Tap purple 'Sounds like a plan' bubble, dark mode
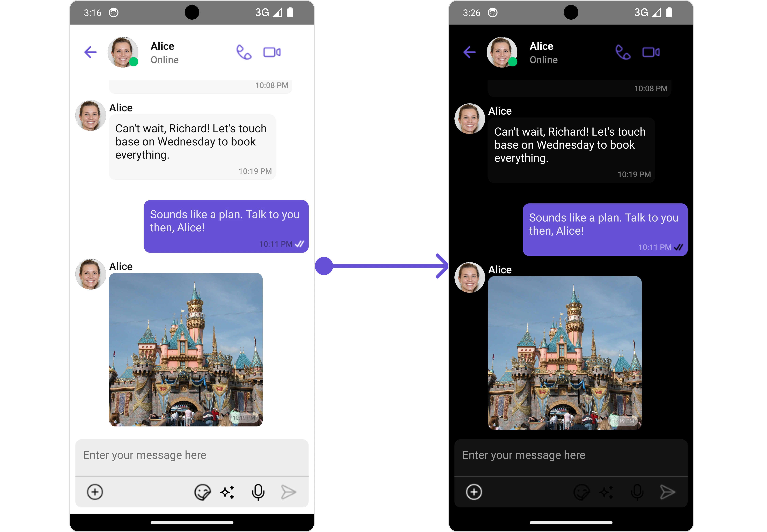The height and width of the screenshot is (532, 767). point(605,229)
